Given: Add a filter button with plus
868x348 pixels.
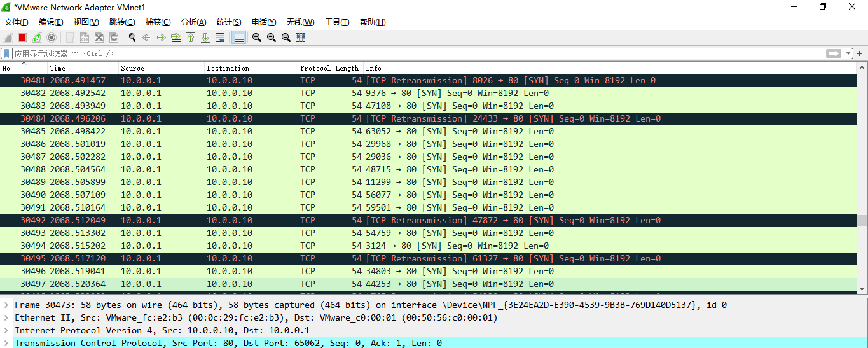Looking at the screenshot, I should coord(860,53).
